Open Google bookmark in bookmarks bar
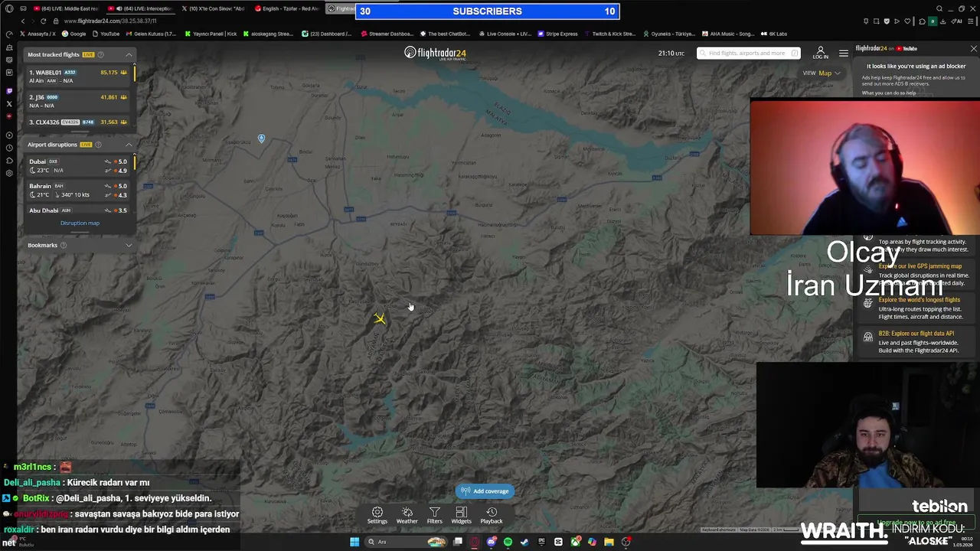The width and height of the screenshot is (980, 551). tap(73, 34)
